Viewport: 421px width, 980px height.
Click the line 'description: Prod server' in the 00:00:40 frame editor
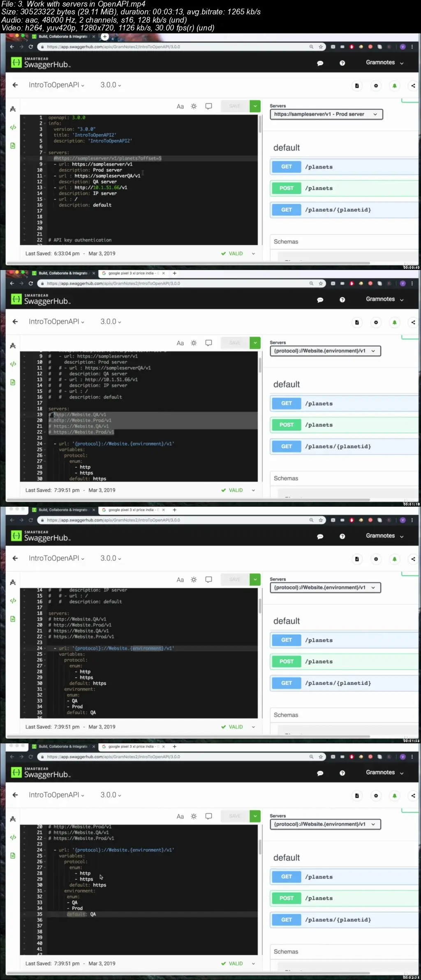coord(90,170)
